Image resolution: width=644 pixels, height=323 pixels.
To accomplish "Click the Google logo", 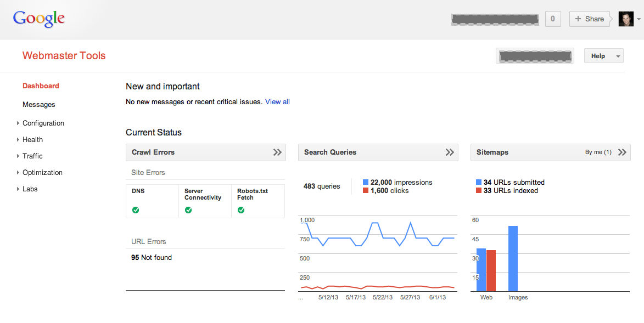I will coord(38,19).
